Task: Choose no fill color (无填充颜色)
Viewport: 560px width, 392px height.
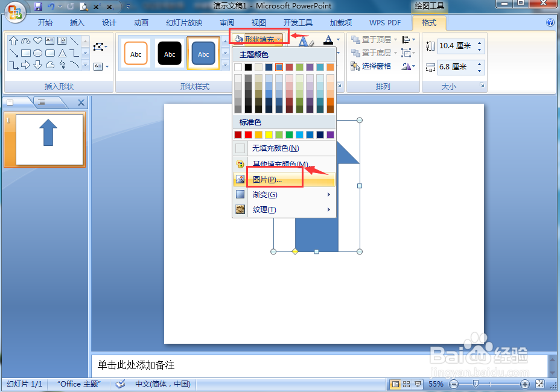Action: coord(284,148)
